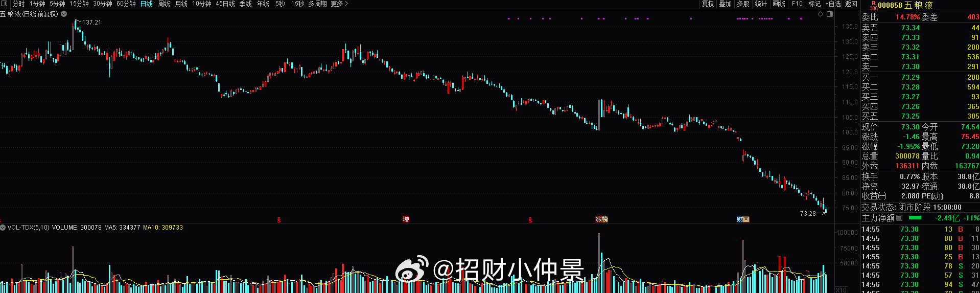The image size is (980, 293).
Task: Select the 5秒 period tab
Action: (280, 4)
